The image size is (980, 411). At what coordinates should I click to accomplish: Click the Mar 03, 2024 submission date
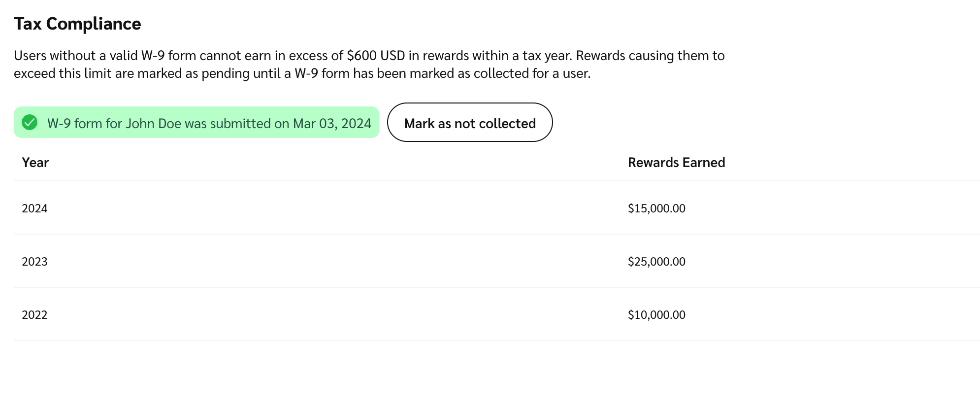(332, 123)
